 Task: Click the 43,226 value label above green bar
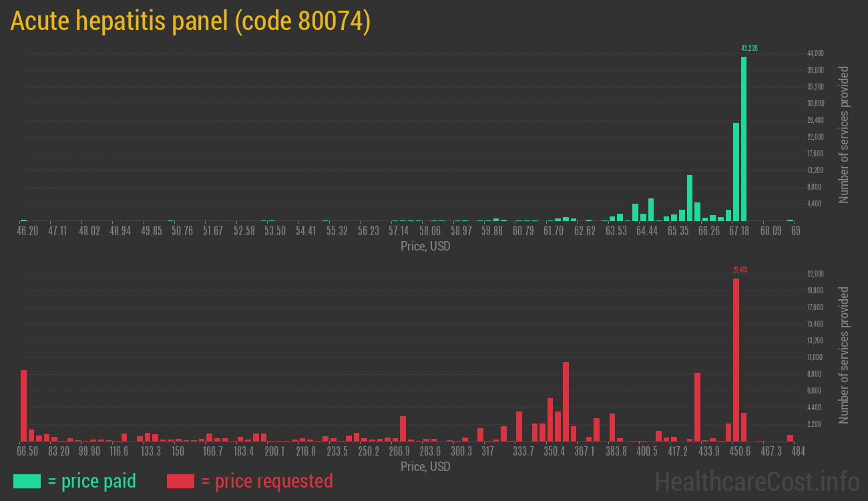pos(749,48)
